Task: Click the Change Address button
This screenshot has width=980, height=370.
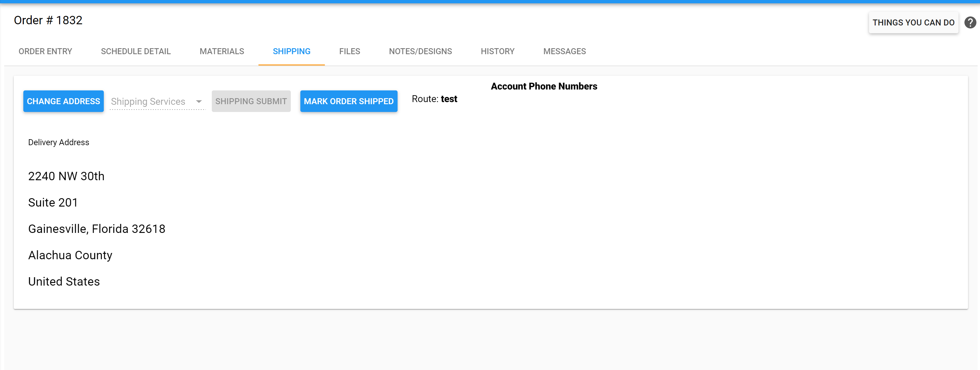Action: click(63, 101)
